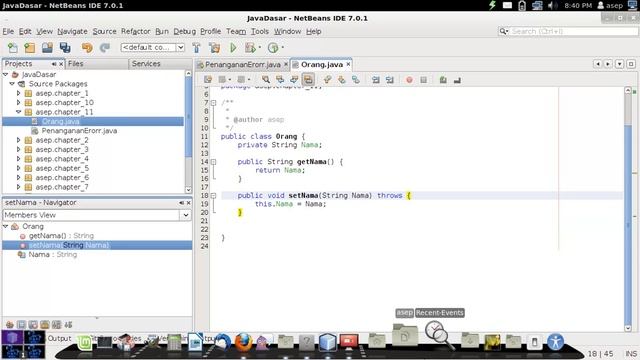Fold the setNama method at line 18
This screenshot has height=360, width=640.
213,196
